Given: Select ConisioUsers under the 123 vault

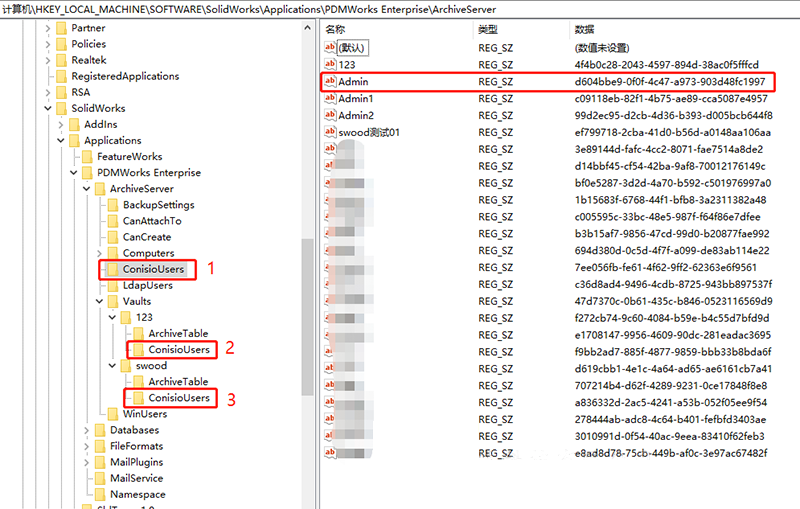Looking at the screenshot, I should coord(178,350).
